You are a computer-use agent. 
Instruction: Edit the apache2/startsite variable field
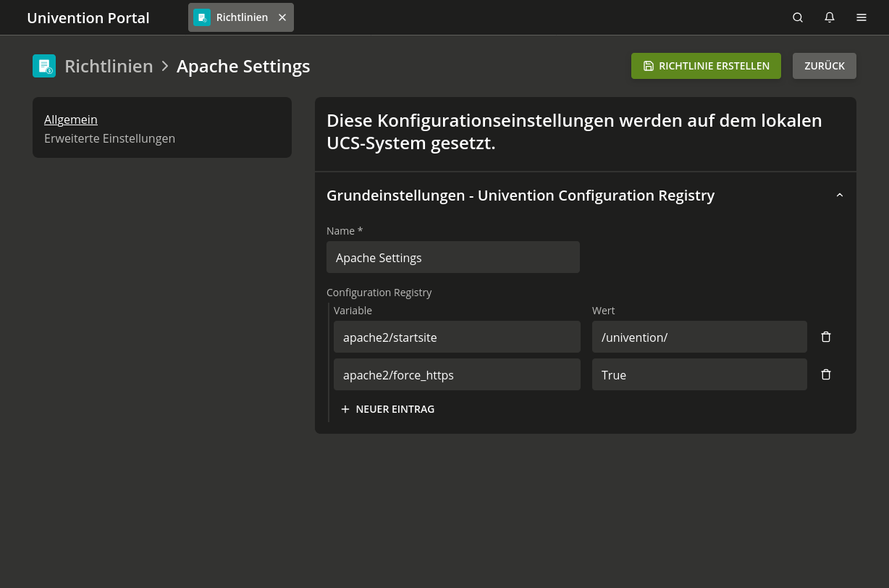(x=457, y=337)
